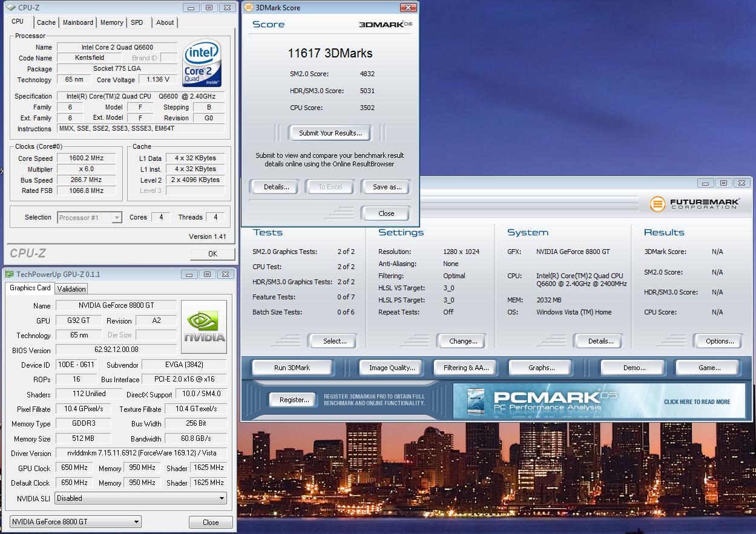Click the Memory Type value GDDR3
This screenshot has height=534, width=756.
click(x=84, y=424)
